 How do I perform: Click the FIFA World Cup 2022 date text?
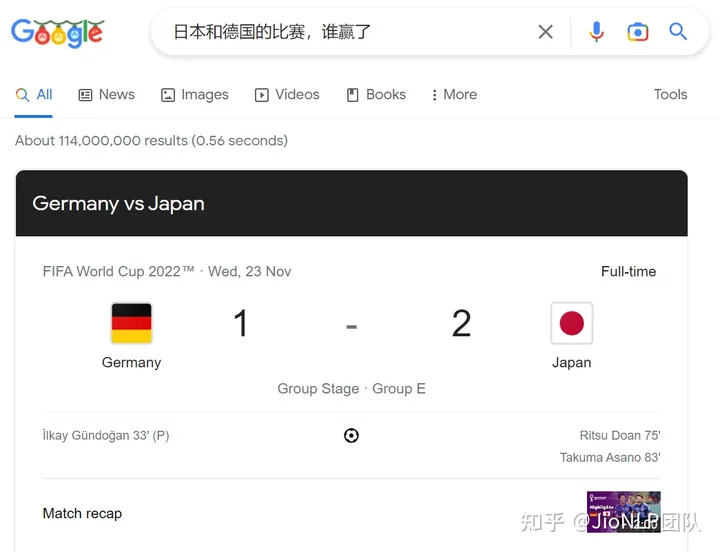point(167,271)
